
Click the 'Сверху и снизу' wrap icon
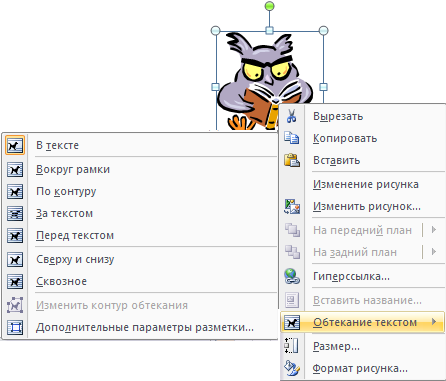(x=15, y=260)
